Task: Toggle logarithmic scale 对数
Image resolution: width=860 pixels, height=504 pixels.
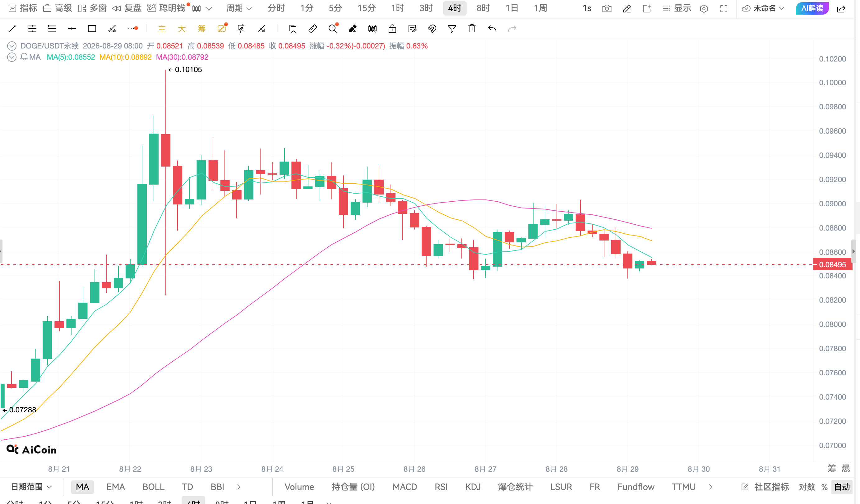Action: (807, 487)
